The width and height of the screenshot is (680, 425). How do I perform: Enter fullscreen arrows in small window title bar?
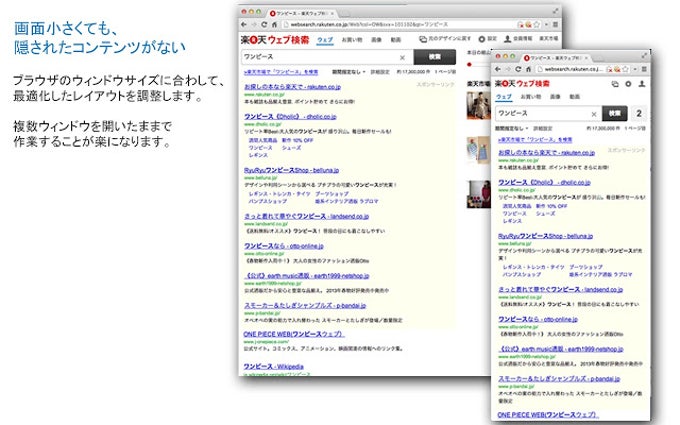(644, 56)
